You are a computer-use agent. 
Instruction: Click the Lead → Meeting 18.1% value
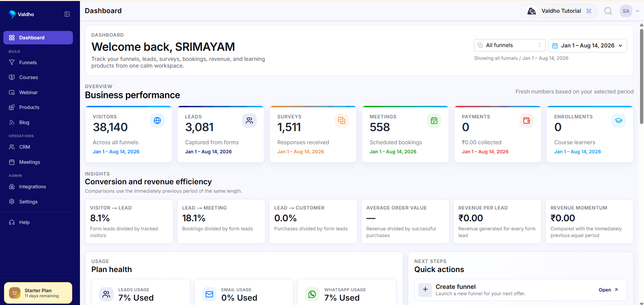tap(194, 218)
